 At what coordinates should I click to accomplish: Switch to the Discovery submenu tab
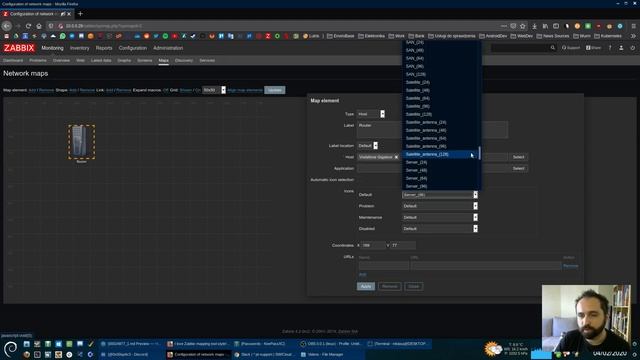coord(184,60)
